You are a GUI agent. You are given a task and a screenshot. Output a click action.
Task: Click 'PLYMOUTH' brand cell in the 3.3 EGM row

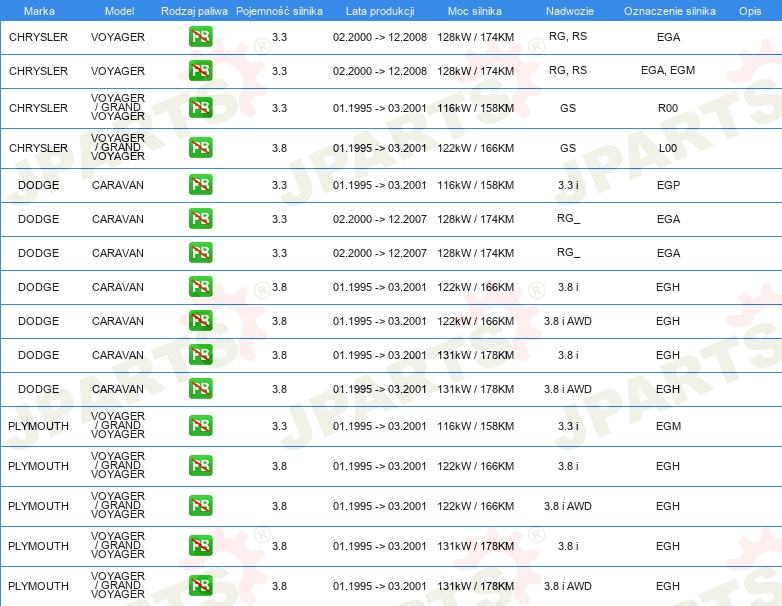[x=38, y=426]
